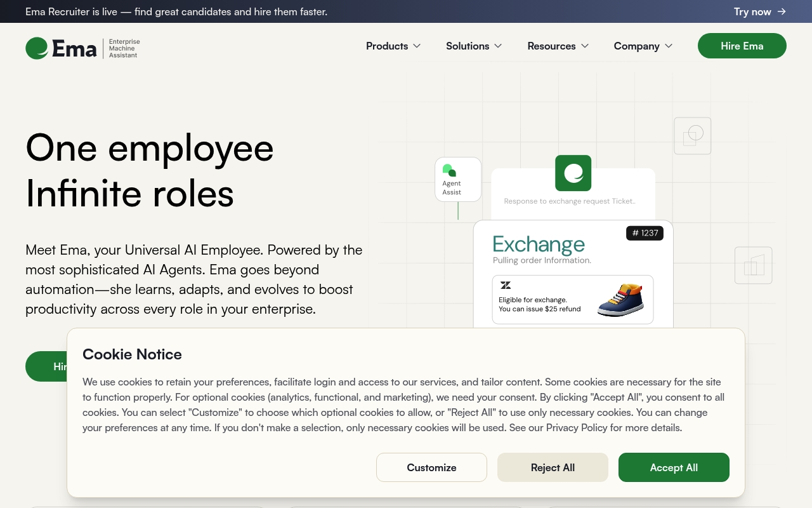Click the Try now link

[x=760, y=11]
